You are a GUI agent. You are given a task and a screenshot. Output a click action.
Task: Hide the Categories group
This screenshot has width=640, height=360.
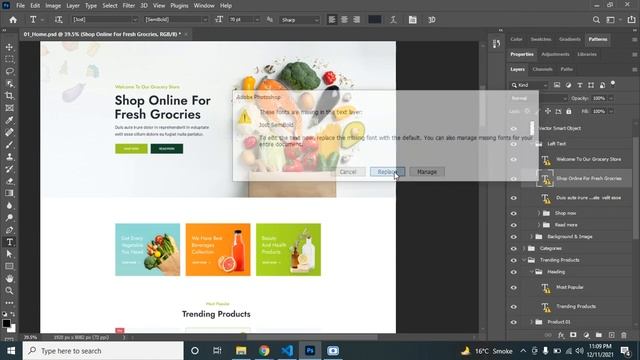(x=513, y=248)
